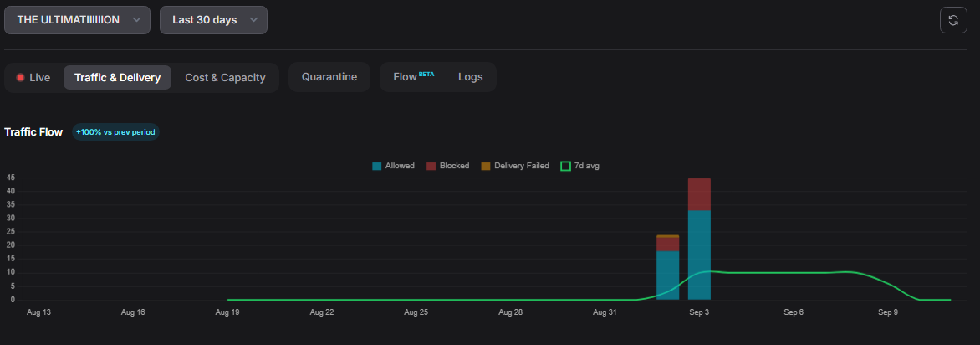This screenshot has height=345, width=980.
Task: Click the refresh icon button
Action: click(x=953, y=20)
